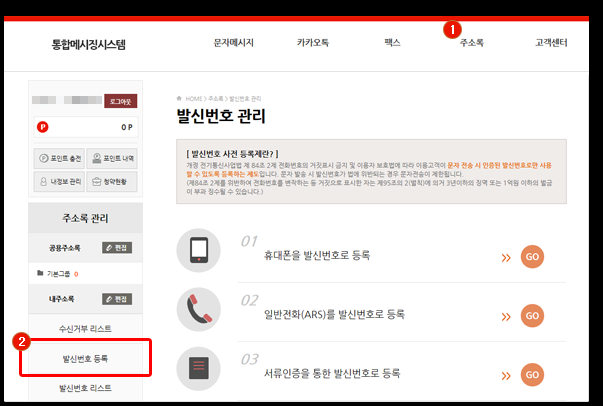The height and width of the screenshot is (406, 603).
Task: Select 발신번호 등록 in sidebar
Action: (x=86, y=358)
